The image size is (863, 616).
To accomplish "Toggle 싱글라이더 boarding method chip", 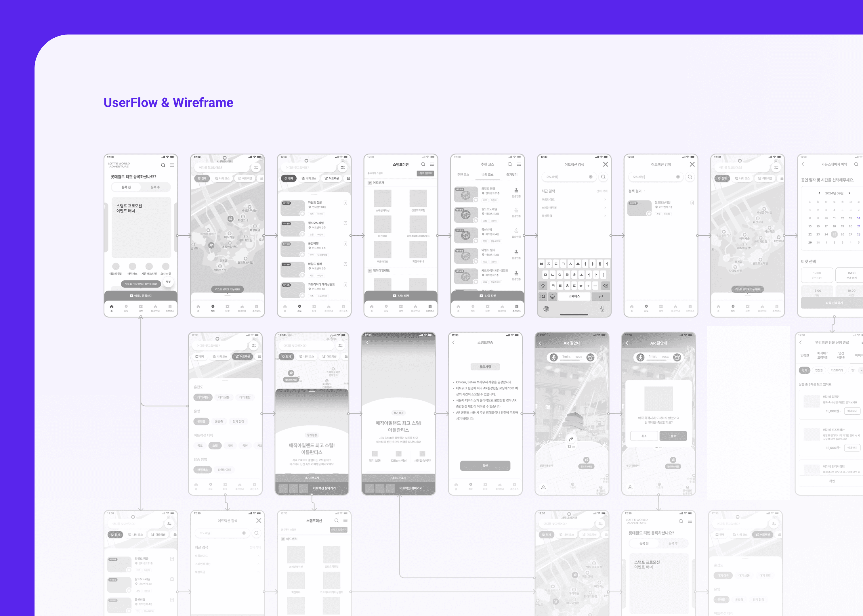I will tap(224, 470).
